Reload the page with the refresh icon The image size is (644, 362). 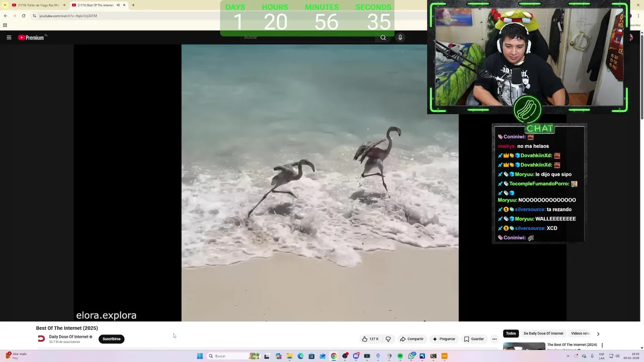pos(23,16)
